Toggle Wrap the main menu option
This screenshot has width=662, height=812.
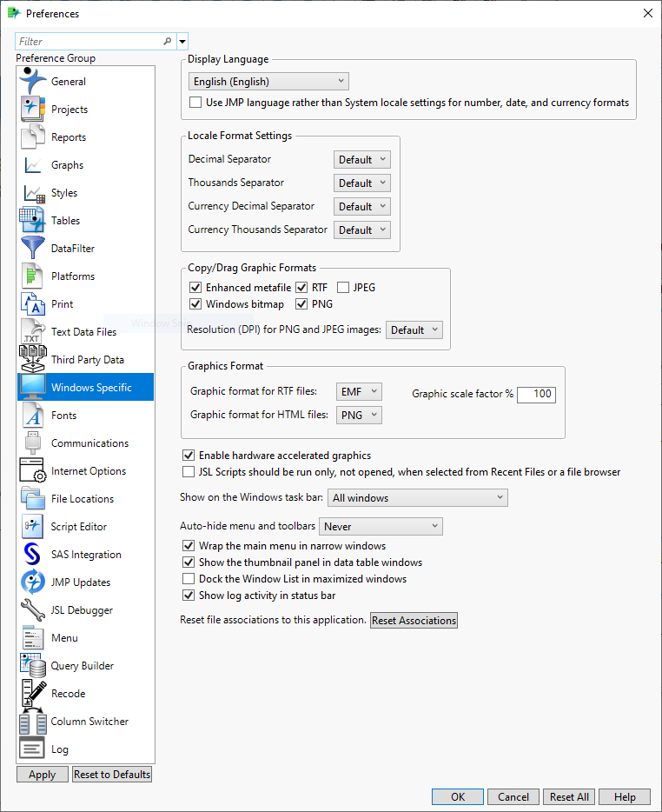[189, 546]
